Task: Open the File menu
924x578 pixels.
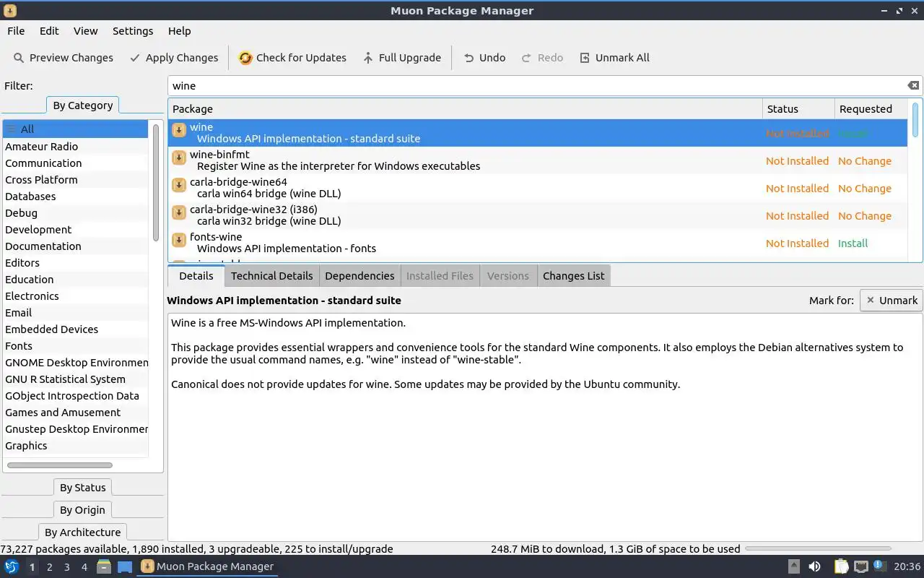Action: [x=16, y=31]
